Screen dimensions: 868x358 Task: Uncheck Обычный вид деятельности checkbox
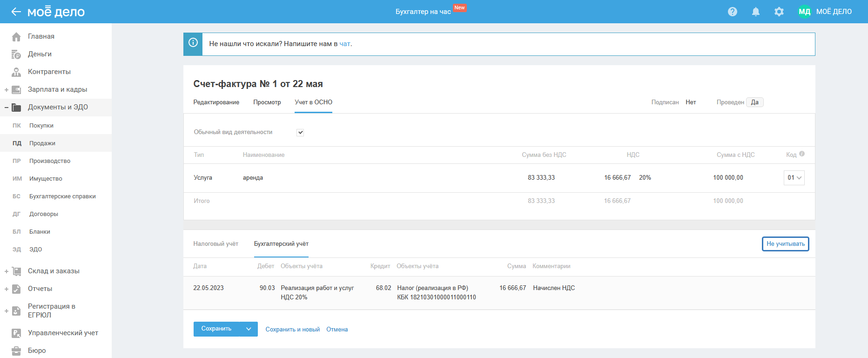(x=300, y=133)
